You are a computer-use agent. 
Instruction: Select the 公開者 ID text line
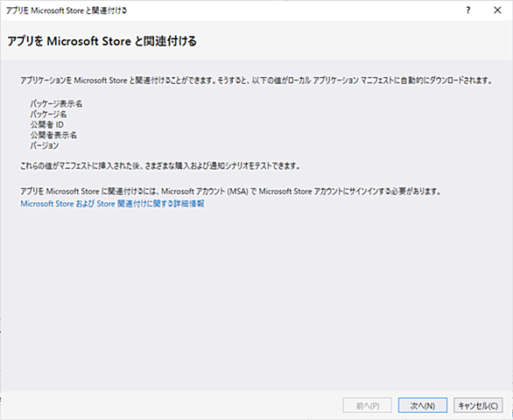pos(46,124)
